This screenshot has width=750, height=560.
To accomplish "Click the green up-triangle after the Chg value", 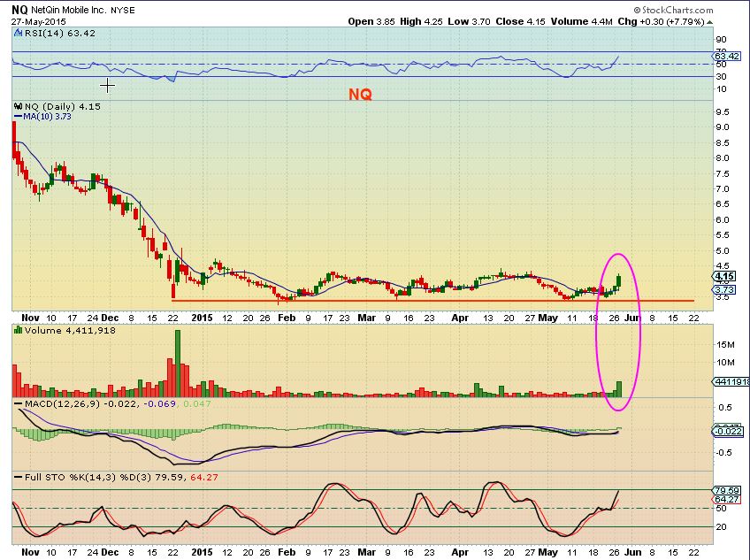I will click(x=710, y=22).
